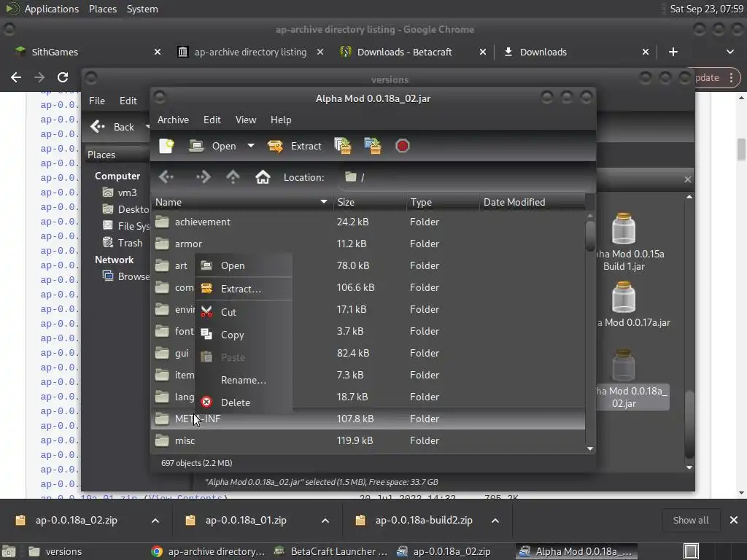
Task: Close the Chrome downloads bar
Action: click(734, 521)
